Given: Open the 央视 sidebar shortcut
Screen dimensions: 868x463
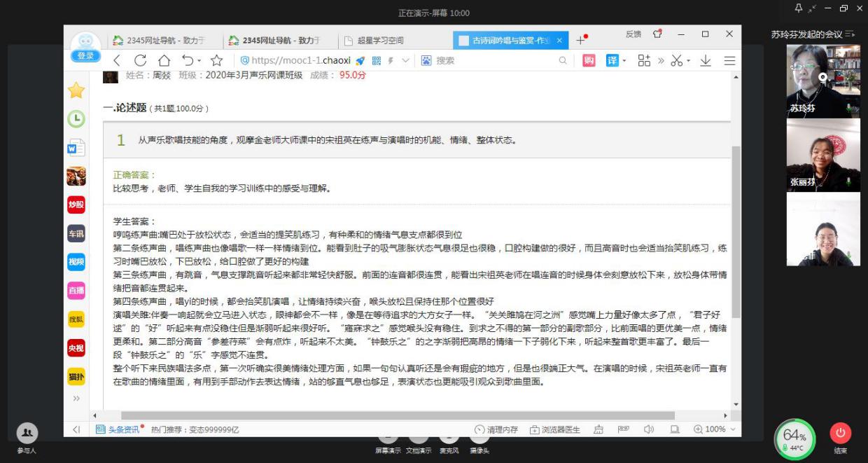Looking at the screenshot, I should click(x=76, y=348).
